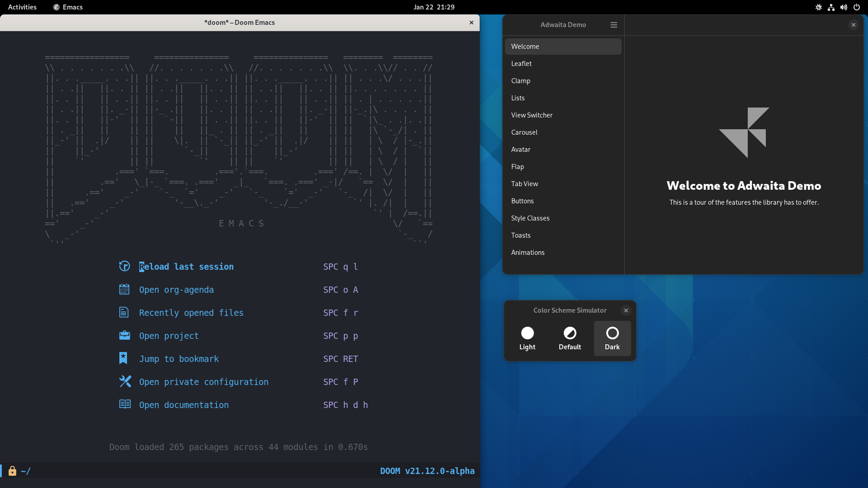The image size is (868, 488).
Task: Open the Flap page in sidebar
Action: pyautogui.click(x=563, y=167)
